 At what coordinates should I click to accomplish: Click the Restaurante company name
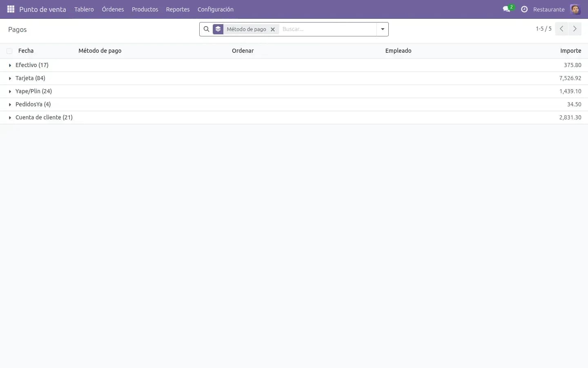(549, 9)
